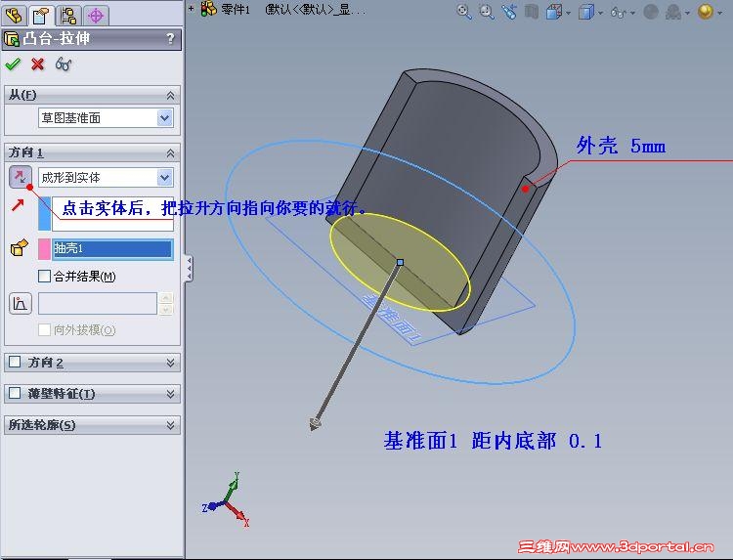Open the 成形到实体 end condition dropdown
Image resolution: width=733 pixels, height=560 pixels.
pos(164,177)
